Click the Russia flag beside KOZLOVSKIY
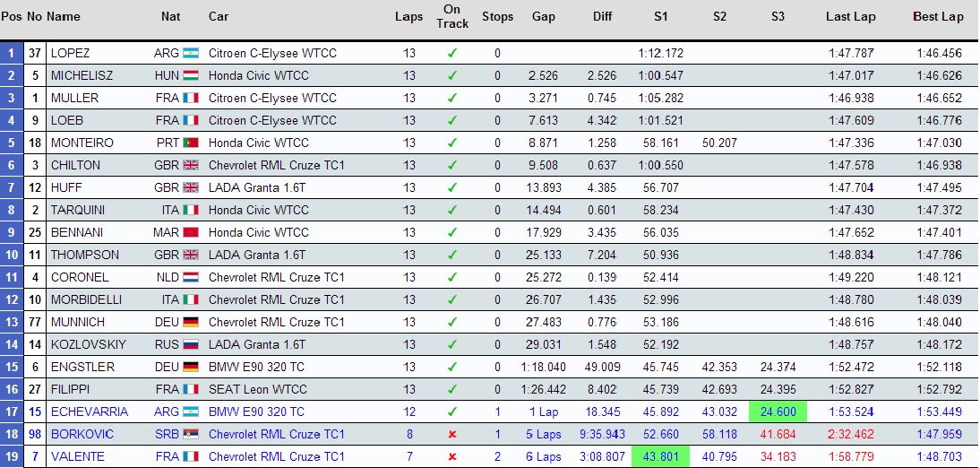 pyautogui.click(x=191, y=345)
